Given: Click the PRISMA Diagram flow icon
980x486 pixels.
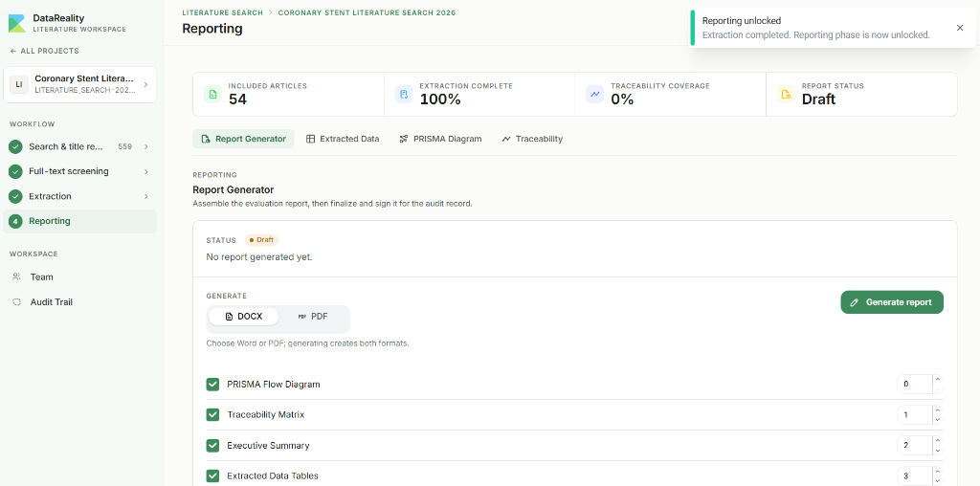Looking at the screenshot, I should tap(403, 139).
